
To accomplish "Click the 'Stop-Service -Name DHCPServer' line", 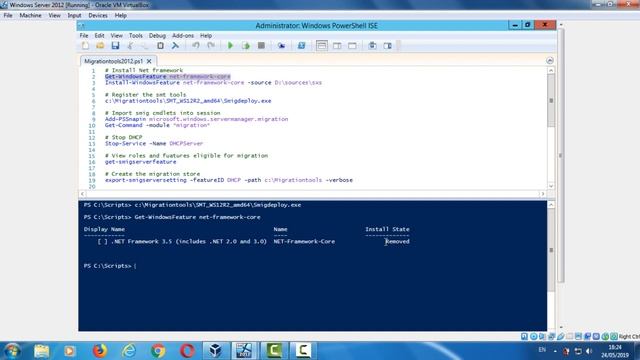I will point(154,144).
